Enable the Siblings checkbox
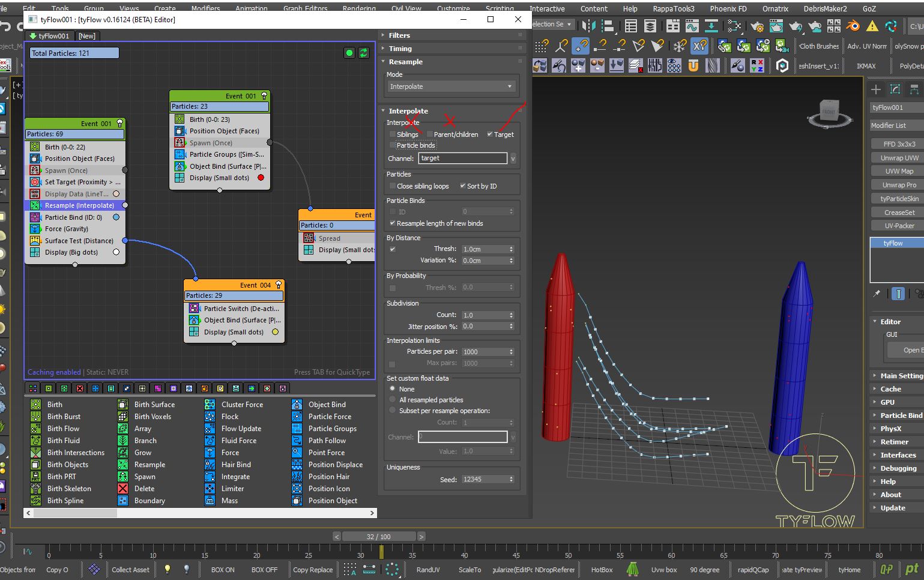Image resolution: width=924 pixels, height=580 pixels. [393, 134]
